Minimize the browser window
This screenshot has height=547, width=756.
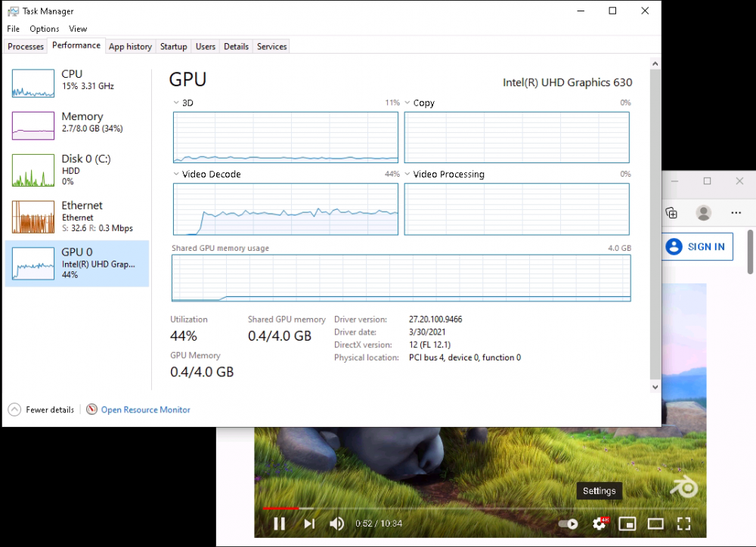click(675, 181)
